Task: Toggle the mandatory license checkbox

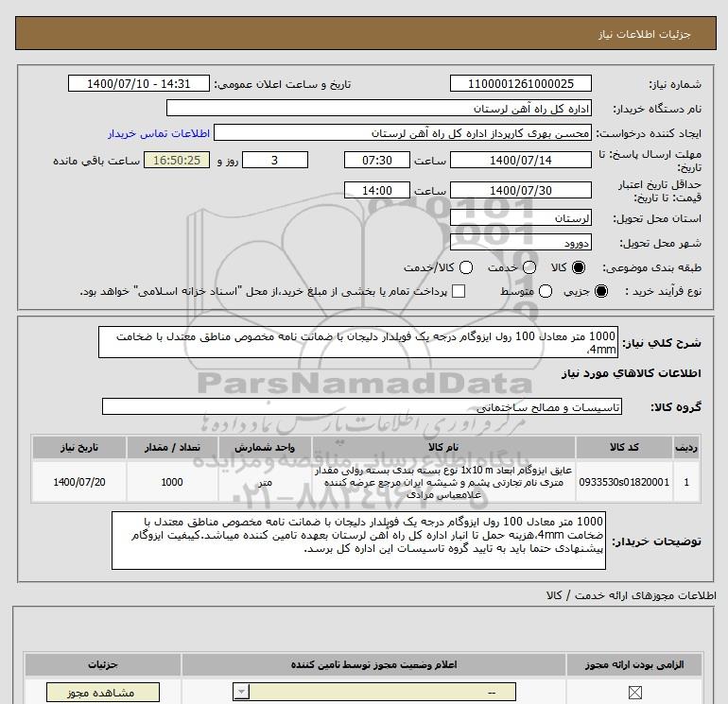Action: [634, 693]
